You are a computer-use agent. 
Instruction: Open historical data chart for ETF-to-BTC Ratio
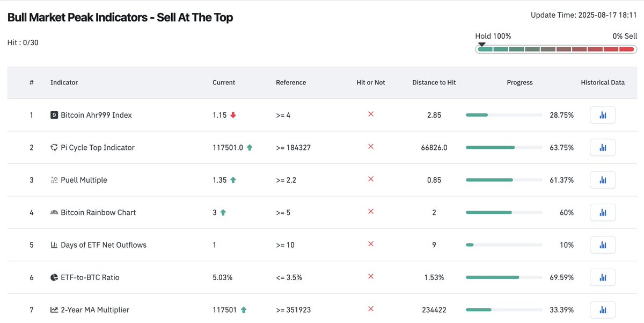603,277
